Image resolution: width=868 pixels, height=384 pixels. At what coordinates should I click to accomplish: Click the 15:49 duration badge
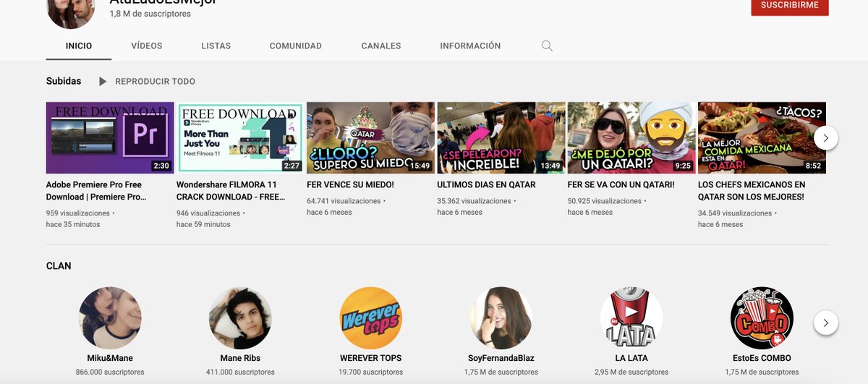(420, 166)
